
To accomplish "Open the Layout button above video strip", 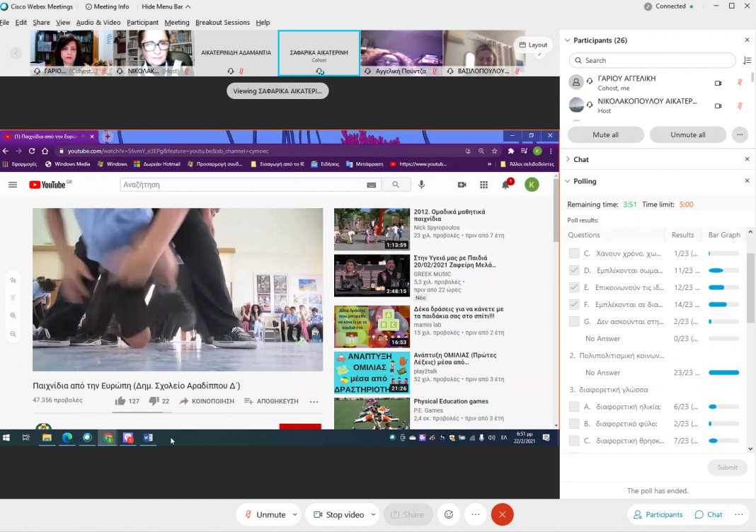I will click(533, 45).
